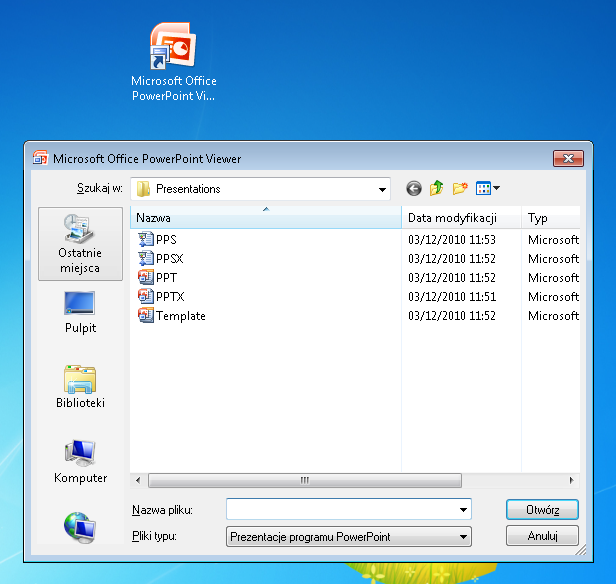Sort by Data modyfikacji column header

click(x=462, y=218)
